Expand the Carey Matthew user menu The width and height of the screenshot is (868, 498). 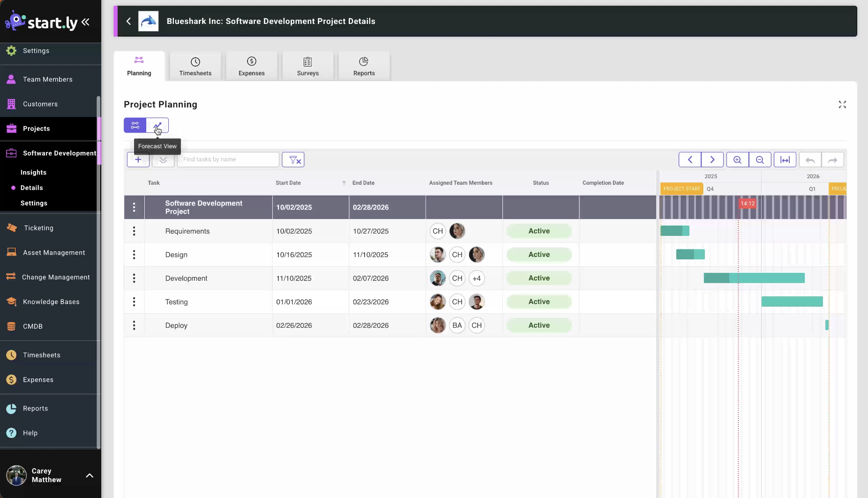[90, 475]
